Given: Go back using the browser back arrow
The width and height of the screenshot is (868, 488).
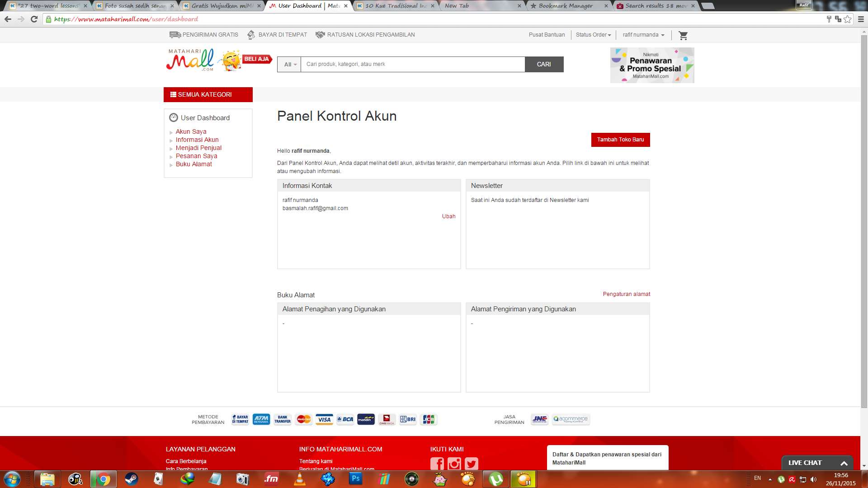Looking at the screenshot, I should click(x=8, y=19).
